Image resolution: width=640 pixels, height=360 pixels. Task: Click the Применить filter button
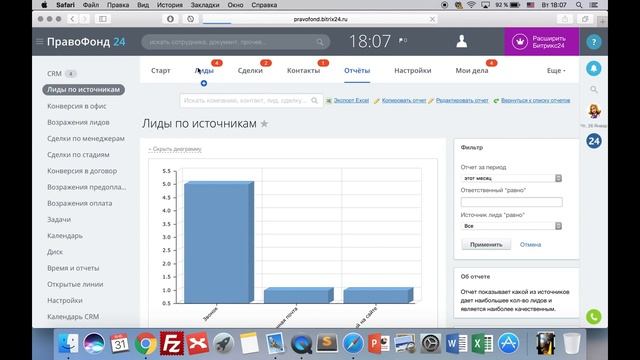[x=486, y=244]
